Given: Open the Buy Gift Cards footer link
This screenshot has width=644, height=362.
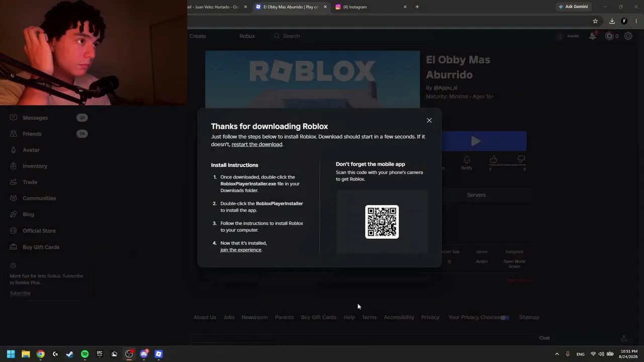Looking at the screenshot, I should pyautogui.click(x=318, y=317).
